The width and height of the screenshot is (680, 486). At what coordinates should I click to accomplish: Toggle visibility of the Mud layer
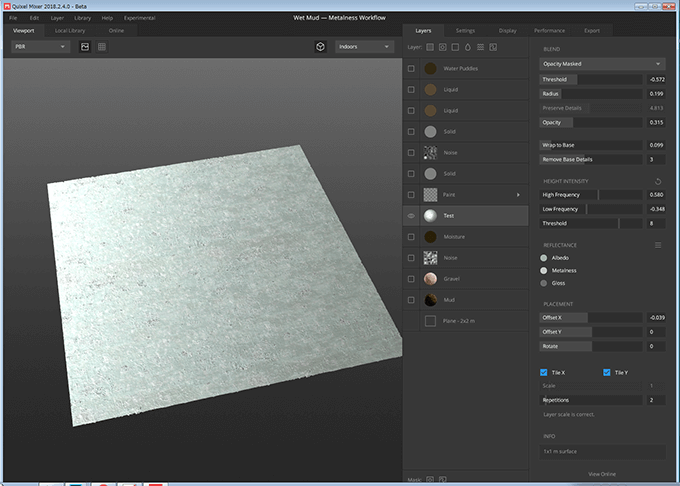[411, 300]
